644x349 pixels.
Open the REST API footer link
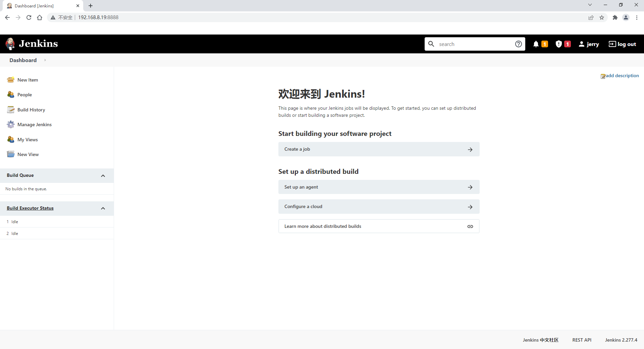582,340
